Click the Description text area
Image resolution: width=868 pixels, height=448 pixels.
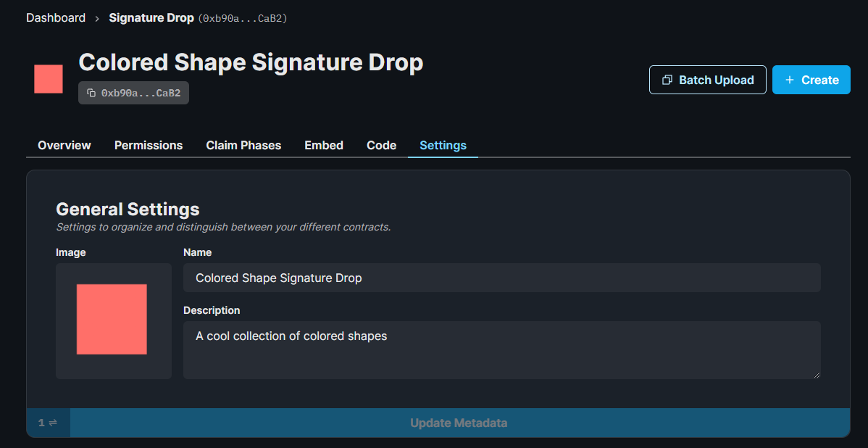[x=502, y=348]
